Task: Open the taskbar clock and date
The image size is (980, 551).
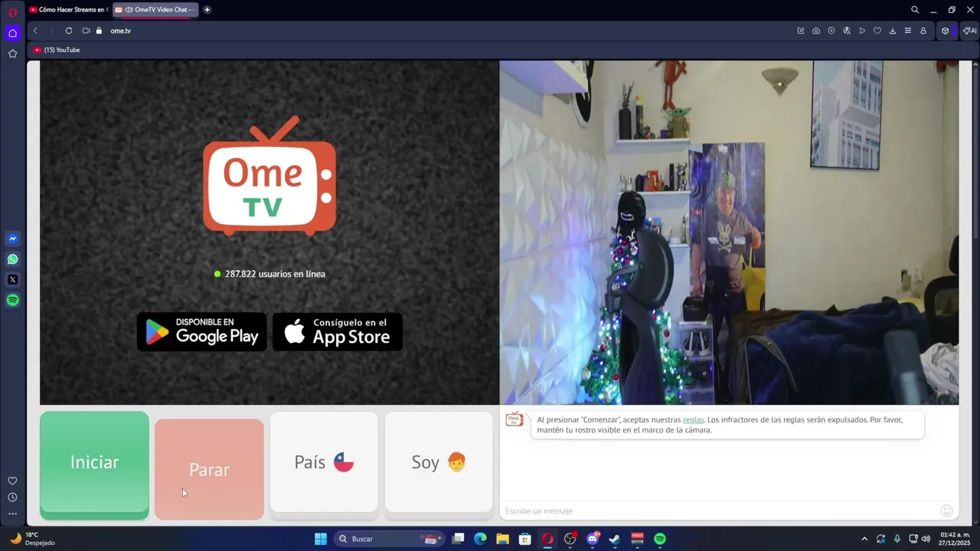Action: (955, 539)
